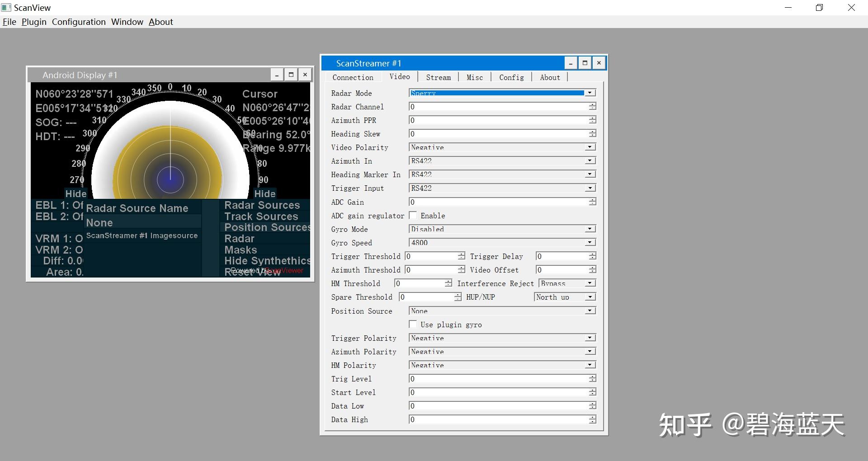Image resolution: width=868 pixels, height=461 pixels.
Task: Minimize the ScanStreamer #1 window
Action: click(571, 63)
